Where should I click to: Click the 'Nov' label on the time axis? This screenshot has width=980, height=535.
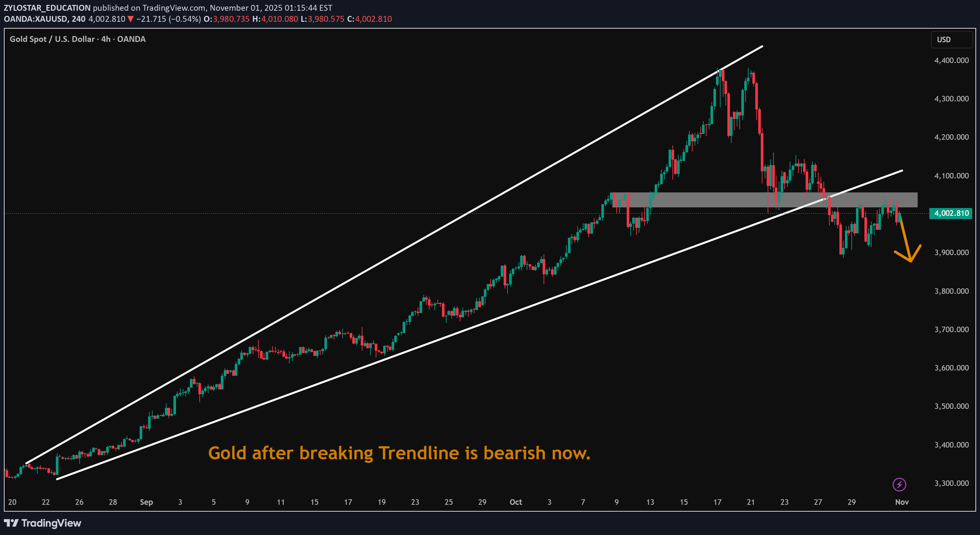902,502
